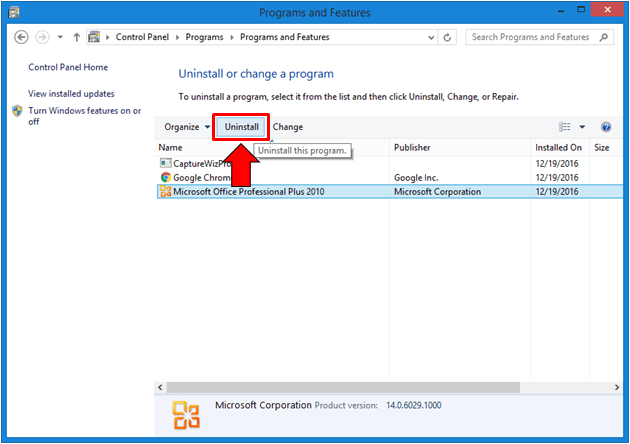The image size is (630, 444).
Task: Expand chevron after Programs breadcrumb
Action: (x=232, y=37)
